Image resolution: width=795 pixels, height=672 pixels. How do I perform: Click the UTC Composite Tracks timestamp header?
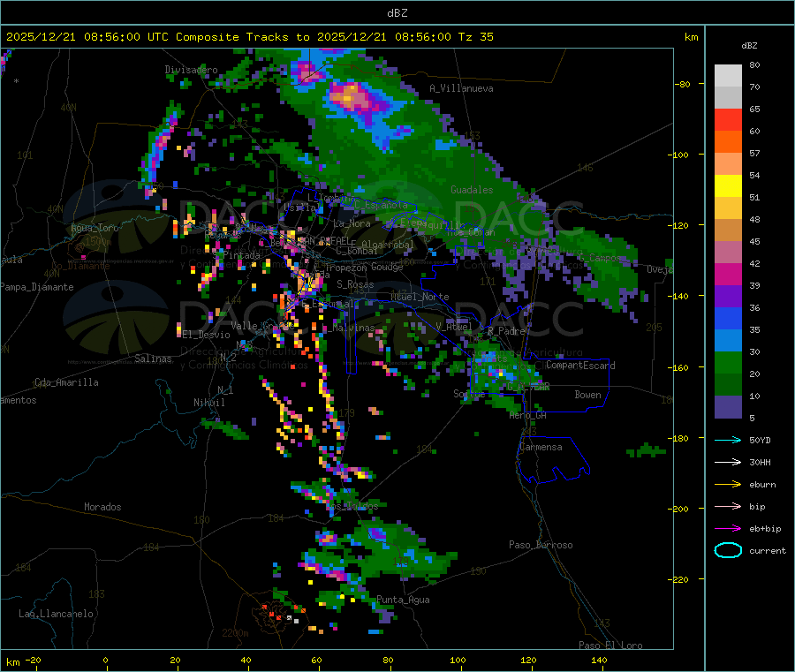(249, 37)
